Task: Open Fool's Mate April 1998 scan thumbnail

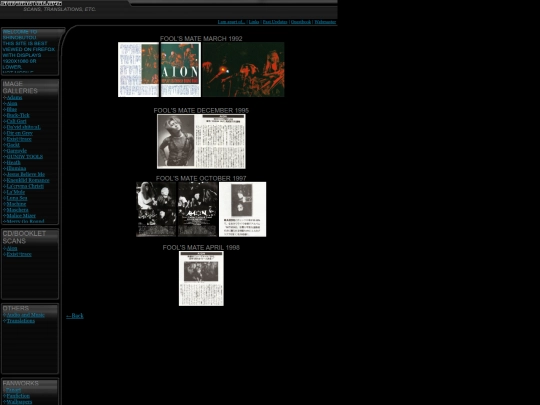Action: 201,279
